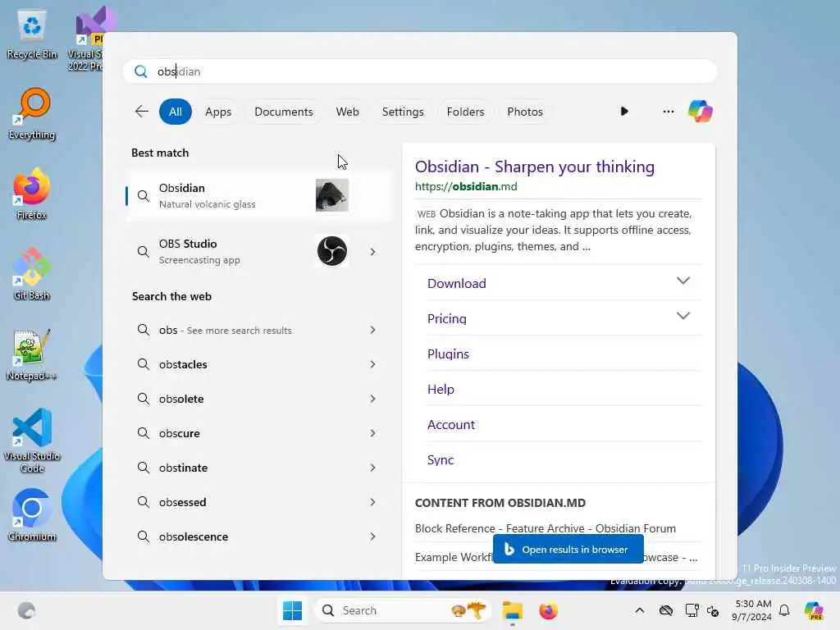
Task: Click Open results in browser button
Action: pyautogui.click(x=568, y=549)
